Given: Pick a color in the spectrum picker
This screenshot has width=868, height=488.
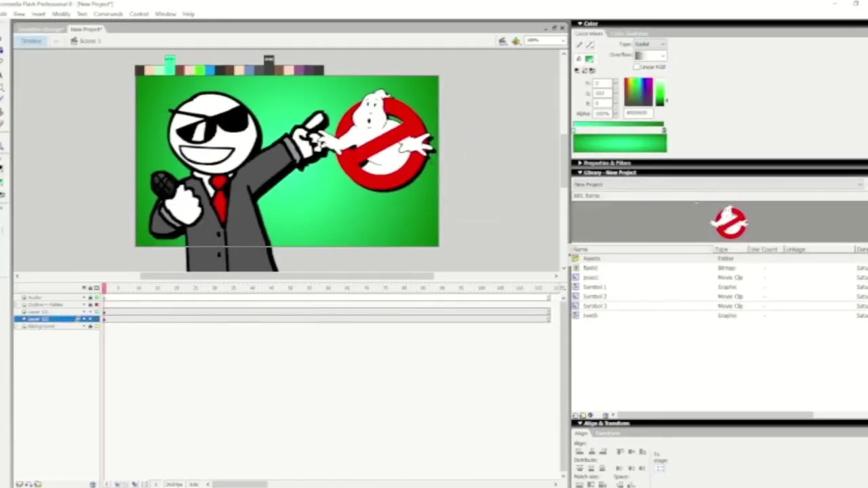Looking at the screenshot, I should coord(638,92).
